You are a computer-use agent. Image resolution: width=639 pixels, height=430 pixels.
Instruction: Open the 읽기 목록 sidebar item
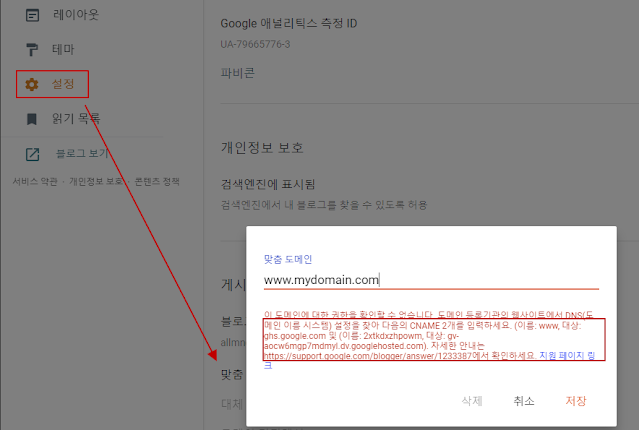click(x=76, y=119)
